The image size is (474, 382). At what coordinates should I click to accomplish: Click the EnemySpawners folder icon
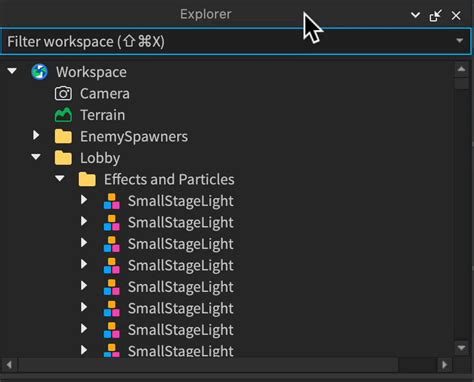(x=63, y=136)
